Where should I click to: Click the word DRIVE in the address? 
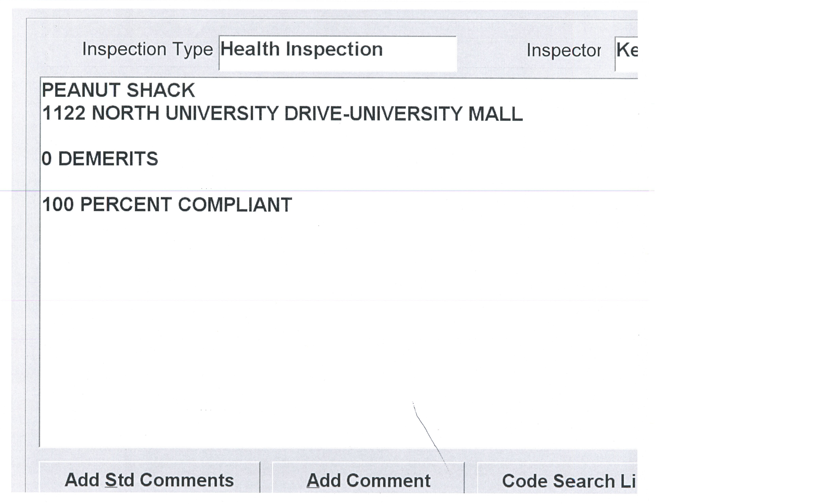click(313, 113)
